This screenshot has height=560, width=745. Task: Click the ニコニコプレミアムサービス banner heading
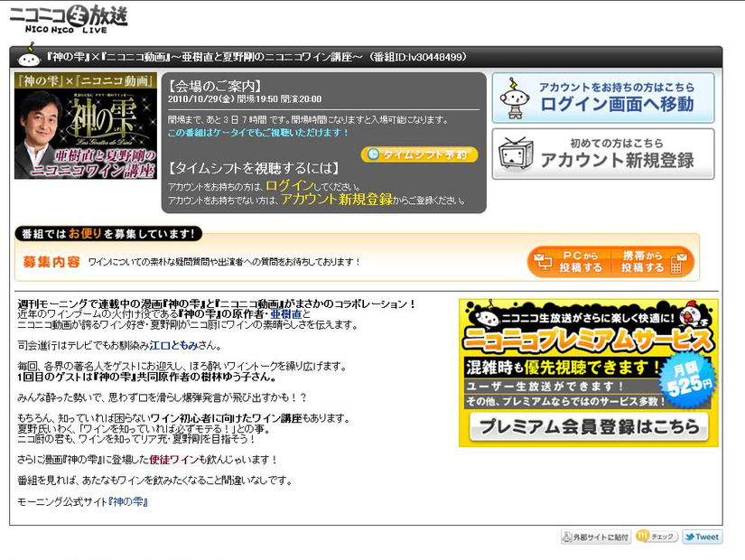tap(588, 340)
